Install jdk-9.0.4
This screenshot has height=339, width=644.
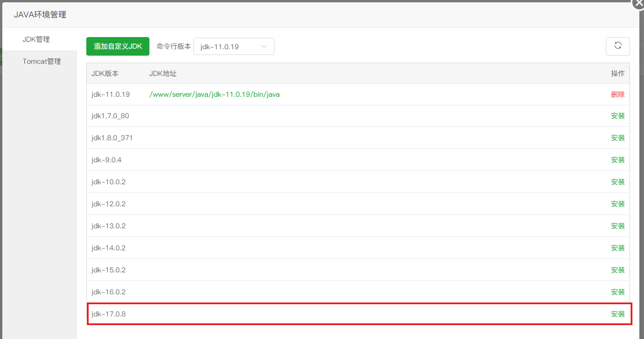pos(617,160)
